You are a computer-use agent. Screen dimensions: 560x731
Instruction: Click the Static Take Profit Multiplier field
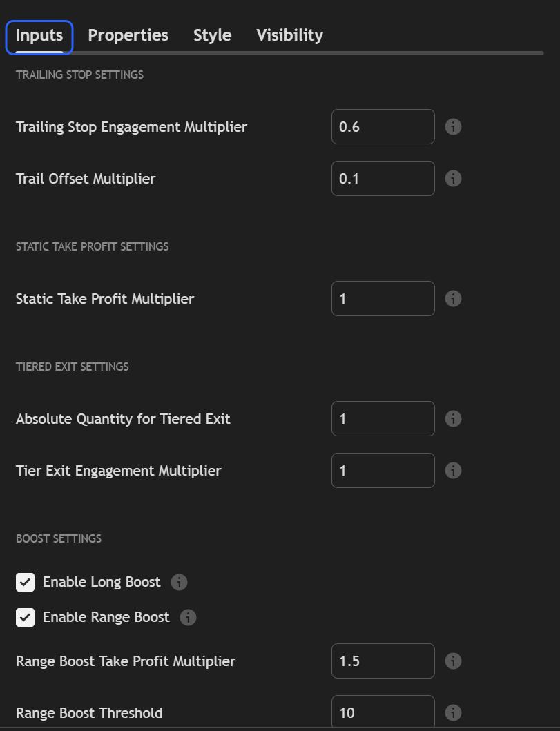pos(383,299)
